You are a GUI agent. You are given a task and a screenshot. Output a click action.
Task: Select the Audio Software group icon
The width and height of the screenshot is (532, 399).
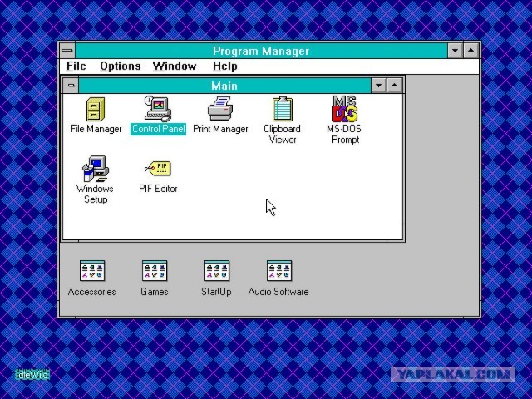pyautogui.click(x=279, y=271)
